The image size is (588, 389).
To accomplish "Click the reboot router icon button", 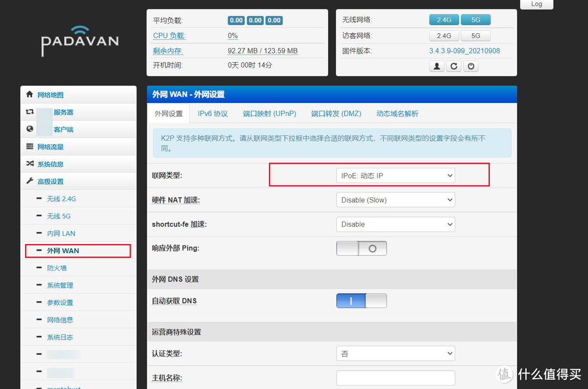I will coord(454,66).
